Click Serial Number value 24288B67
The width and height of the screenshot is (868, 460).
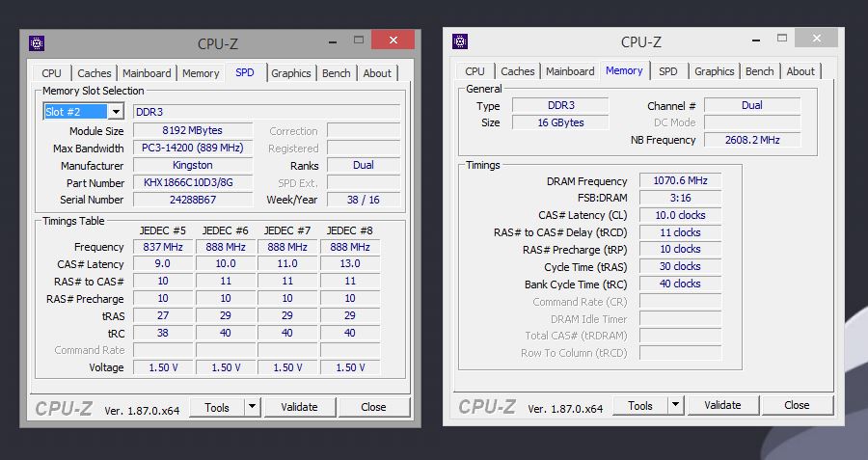[x=193, y=200]
